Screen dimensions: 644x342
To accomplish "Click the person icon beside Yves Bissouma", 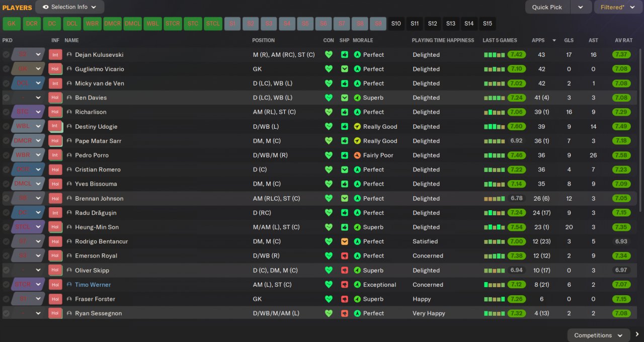I will (69, 184).
